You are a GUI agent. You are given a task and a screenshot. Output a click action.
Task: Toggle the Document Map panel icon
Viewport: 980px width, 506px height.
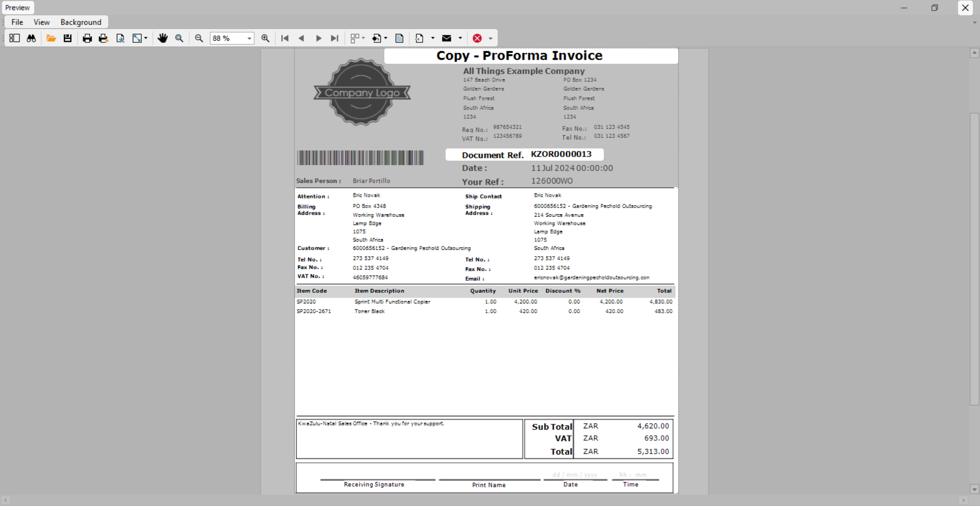point(14,38)
